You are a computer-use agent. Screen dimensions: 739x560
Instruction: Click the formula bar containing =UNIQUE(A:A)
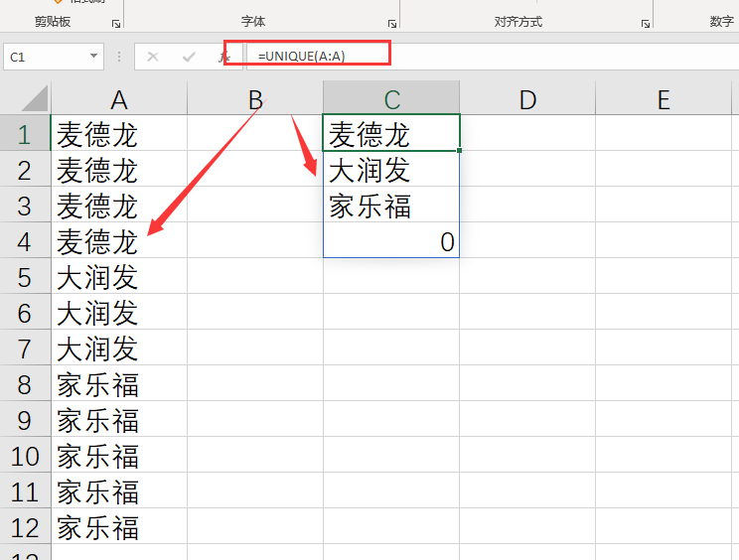493,57
